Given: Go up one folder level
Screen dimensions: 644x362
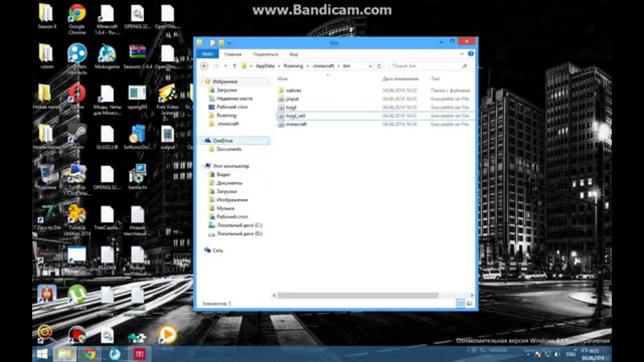Looking at the screenshot, I should pyautogui.click(x=233, y=66).
